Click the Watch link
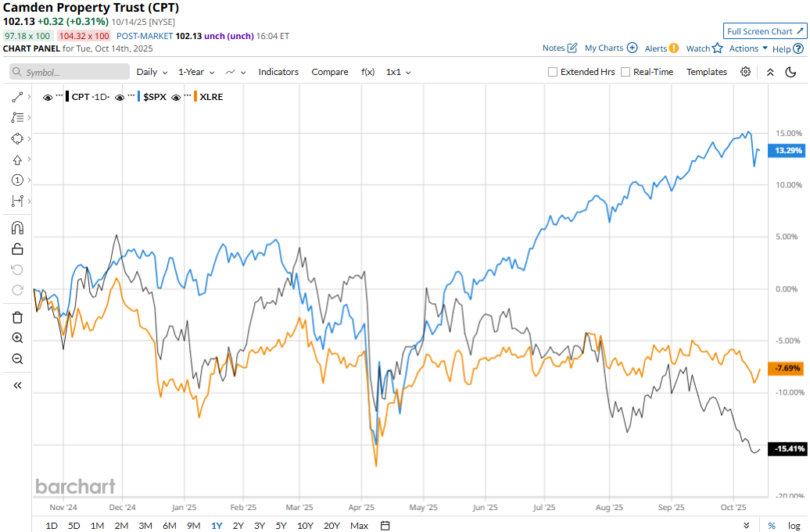Screen dimensions: 810x532 698,48
